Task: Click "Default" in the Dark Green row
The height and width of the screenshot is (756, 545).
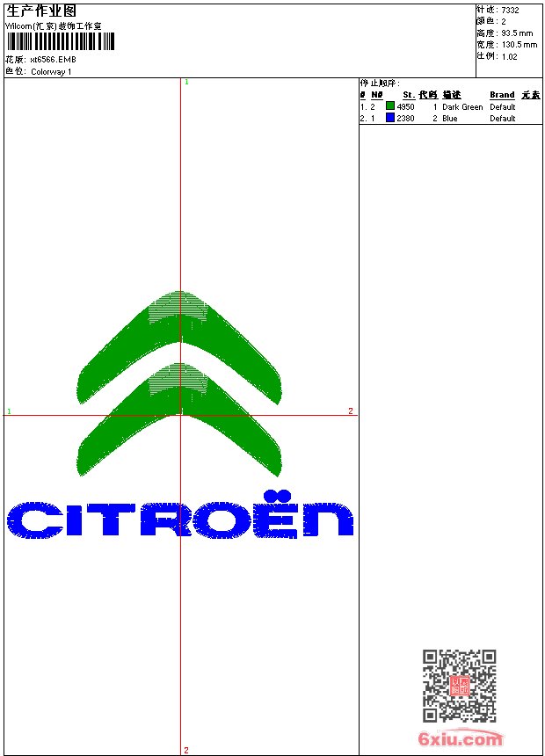Action: click(503, 107)
